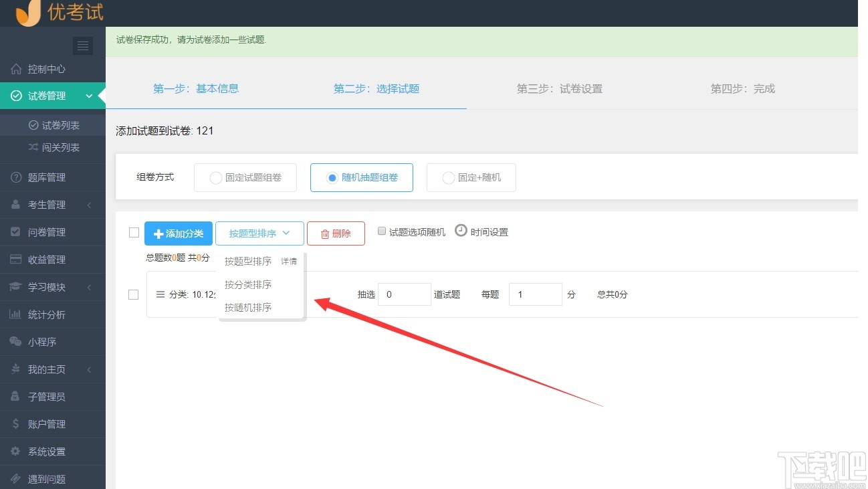This screenshot has height=489, width=868.
Task: Click the 闯关列表 shuffle icon
Action: coord(33,147)
